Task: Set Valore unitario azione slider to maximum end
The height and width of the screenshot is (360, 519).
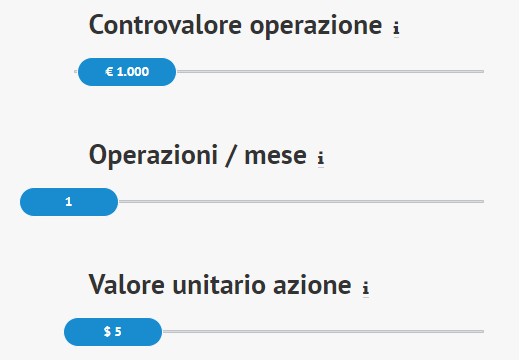Action: [483, 331]
